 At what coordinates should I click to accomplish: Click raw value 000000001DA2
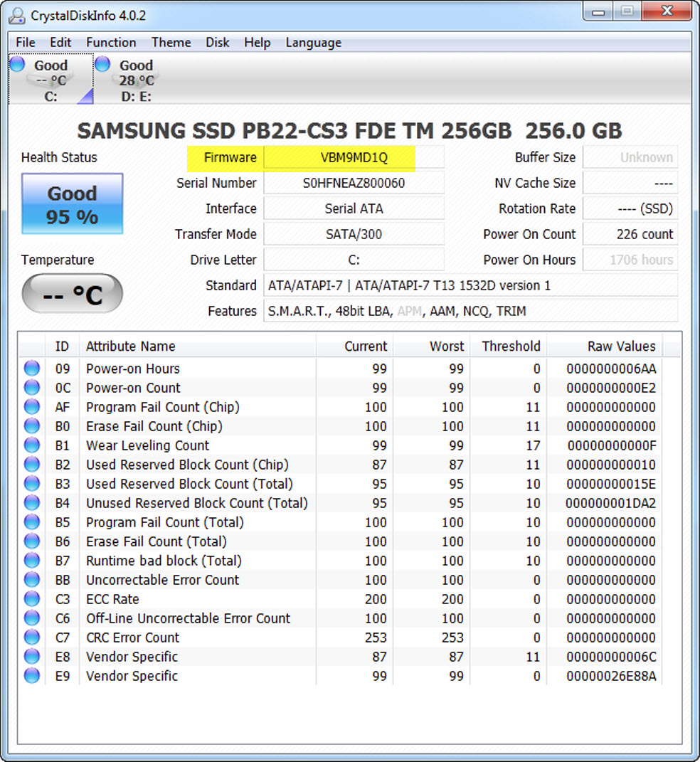pyautogui.click(x=610, y=503)
